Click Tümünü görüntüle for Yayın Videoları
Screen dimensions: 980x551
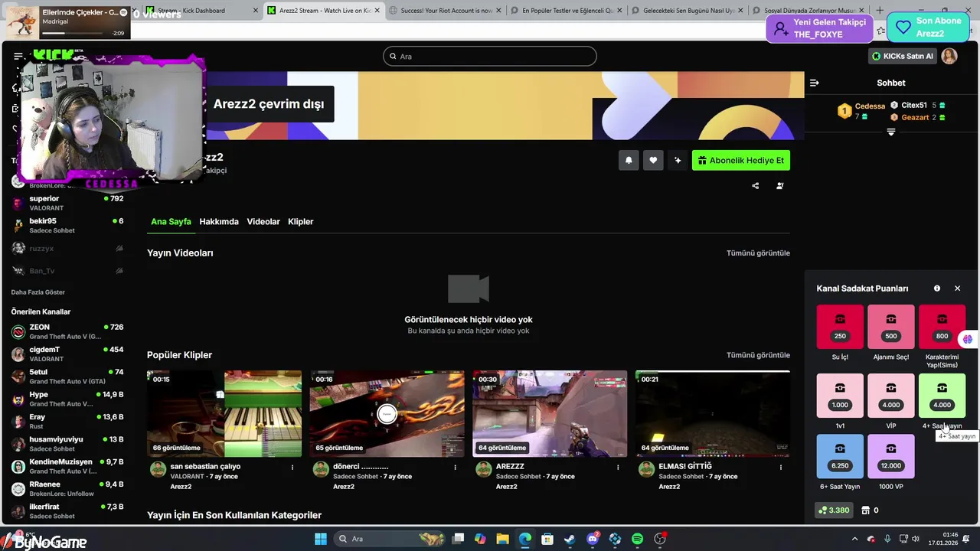click(x=758, y=253)
